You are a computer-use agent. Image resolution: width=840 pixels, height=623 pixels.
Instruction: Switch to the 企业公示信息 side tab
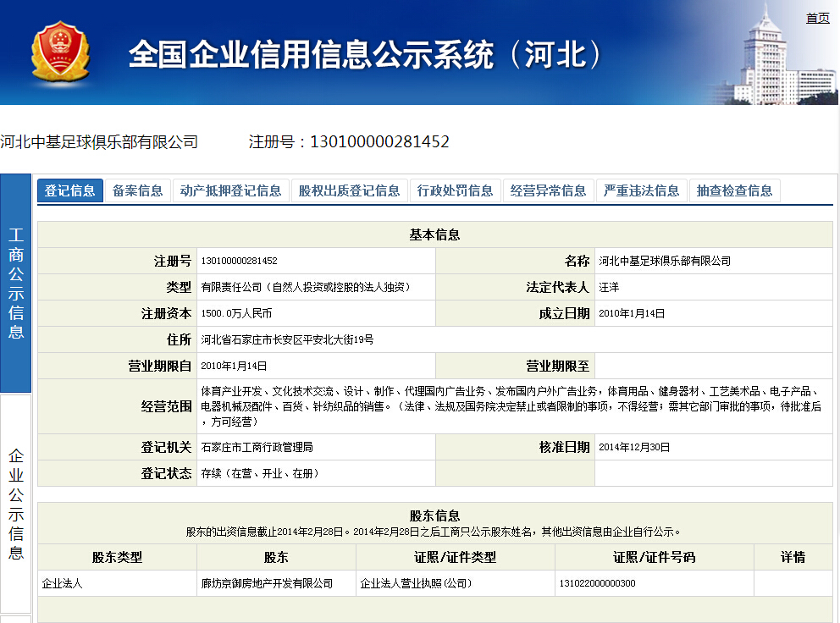click(16, 504)
